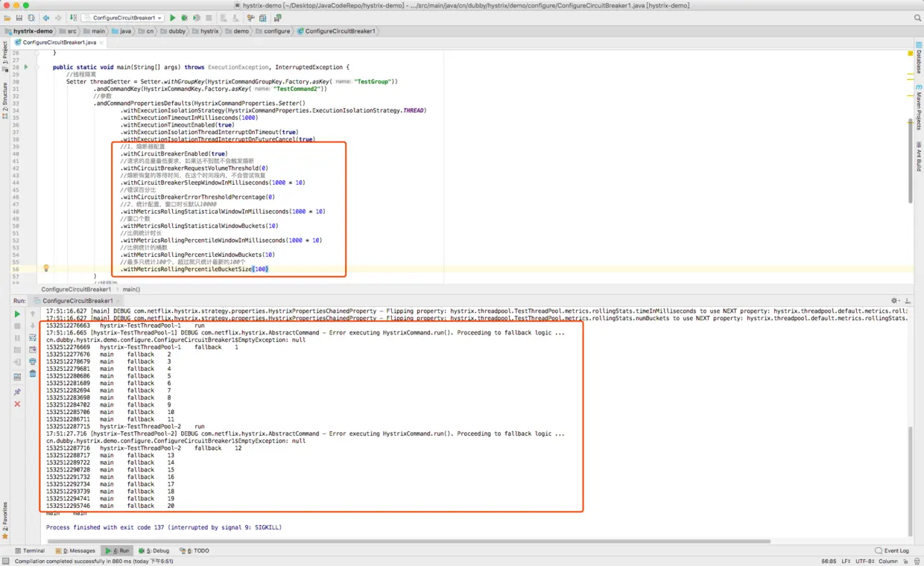
Task: Start debugging with the bug icon
Action: coord(185,18)
